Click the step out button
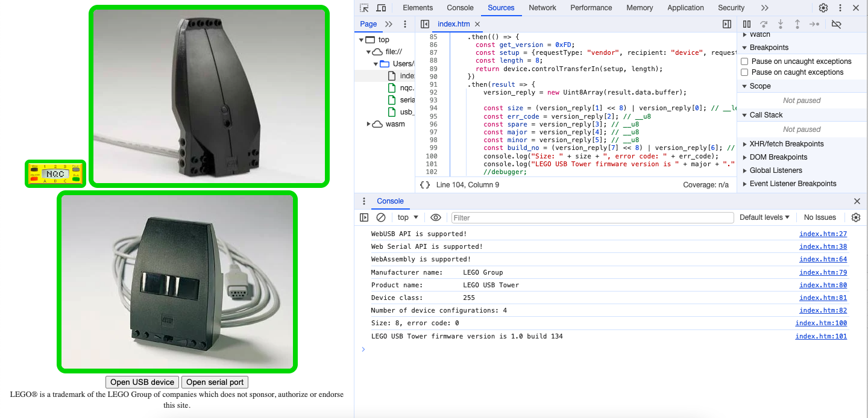868x418 pixels. [x=797, y=24]
